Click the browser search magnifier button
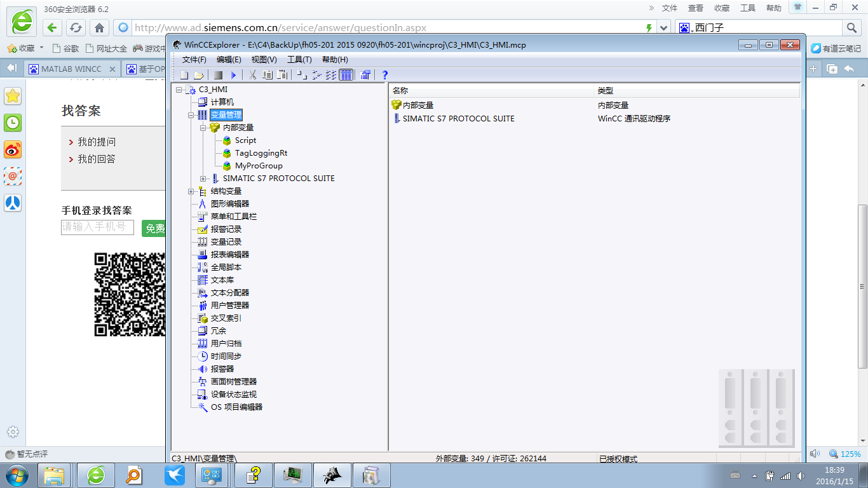The width and height of the screenshot is (868, 488). point(851,28)
